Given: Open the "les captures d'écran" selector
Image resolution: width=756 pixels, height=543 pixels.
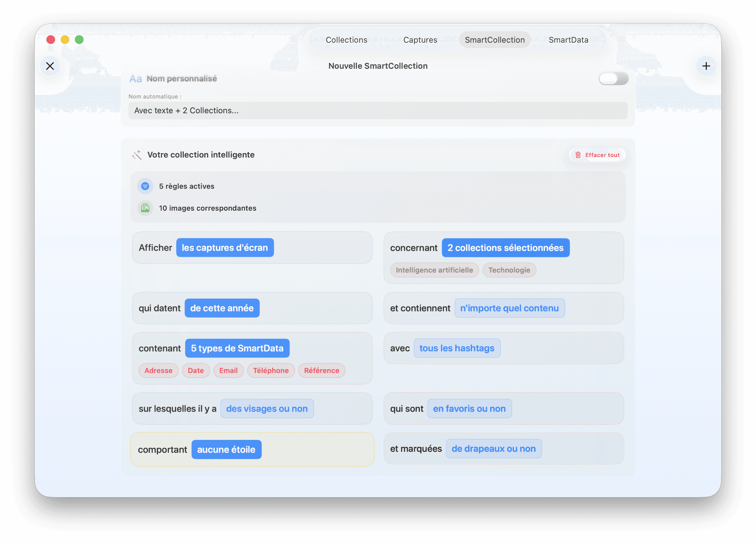Looking at the screenshot, I should [x=225, y=247].
